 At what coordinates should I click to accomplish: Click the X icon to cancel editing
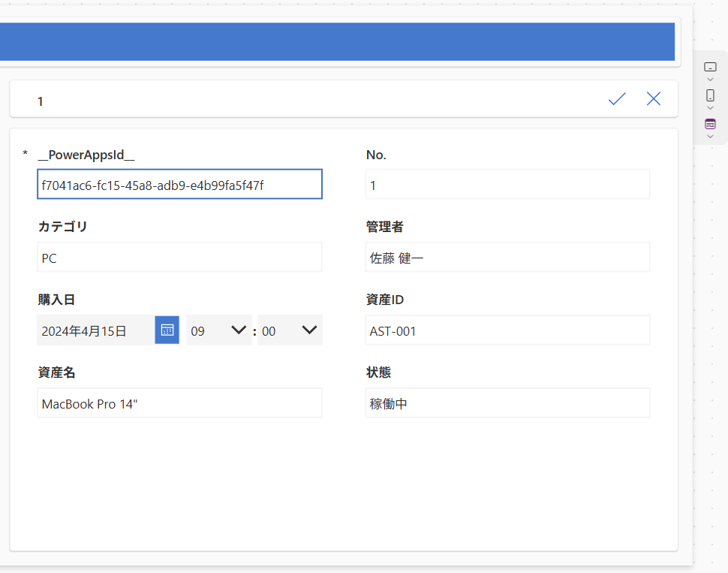coord(654,99)
